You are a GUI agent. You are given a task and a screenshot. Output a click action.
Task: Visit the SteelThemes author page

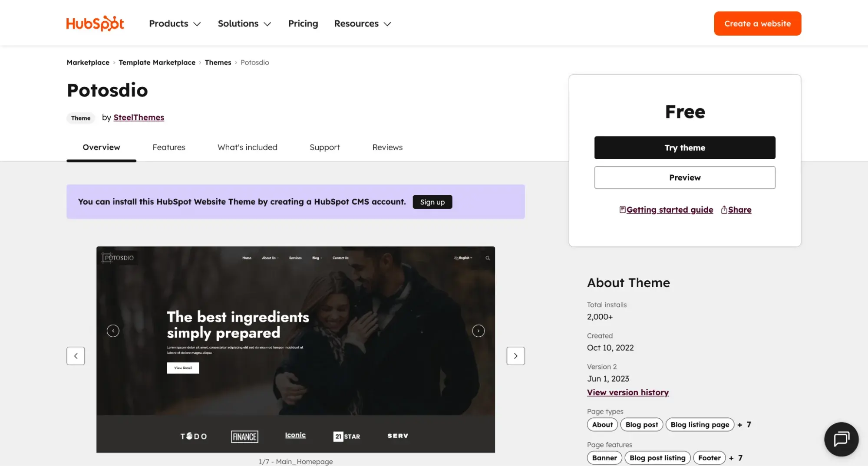pos(139,117)
